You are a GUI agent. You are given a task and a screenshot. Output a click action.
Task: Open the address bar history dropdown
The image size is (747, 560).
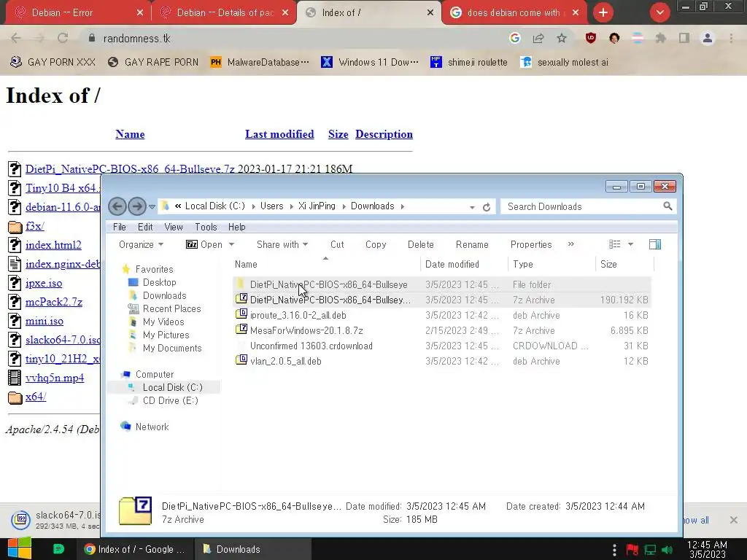472,207
